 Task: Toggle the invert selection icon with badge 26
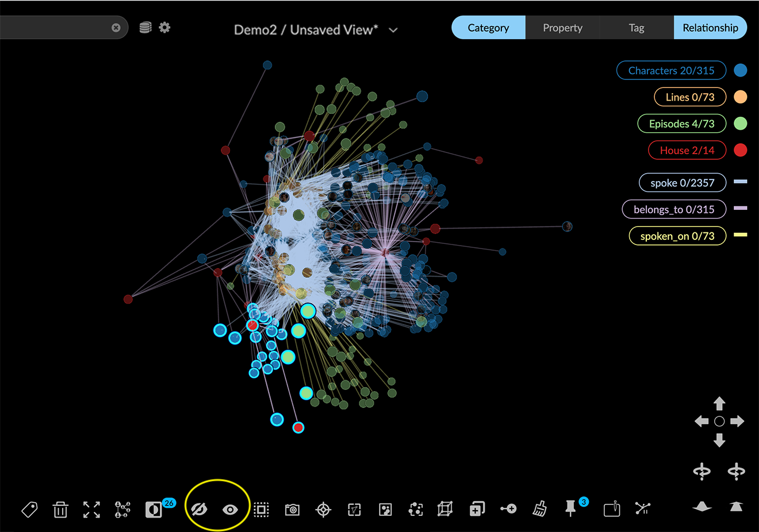coord(154,510)
